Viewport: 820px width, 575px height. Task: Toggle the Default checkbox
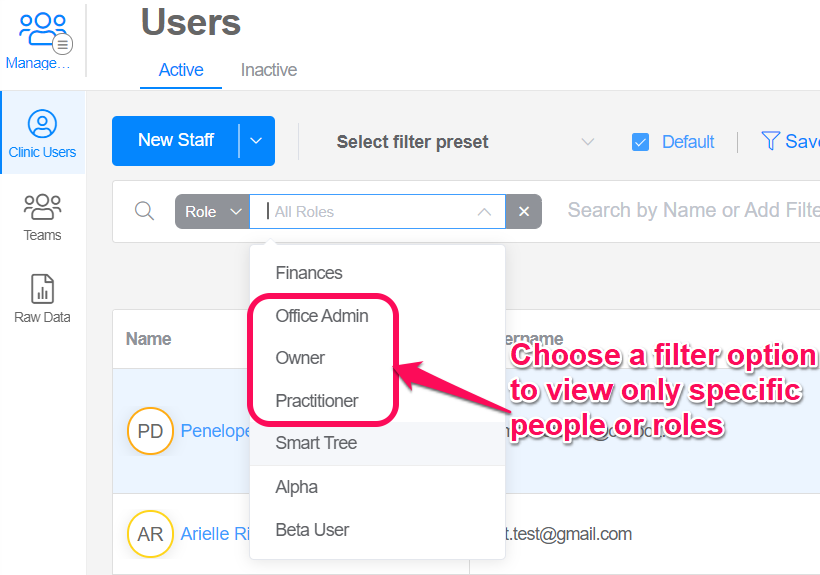(640, 142)
